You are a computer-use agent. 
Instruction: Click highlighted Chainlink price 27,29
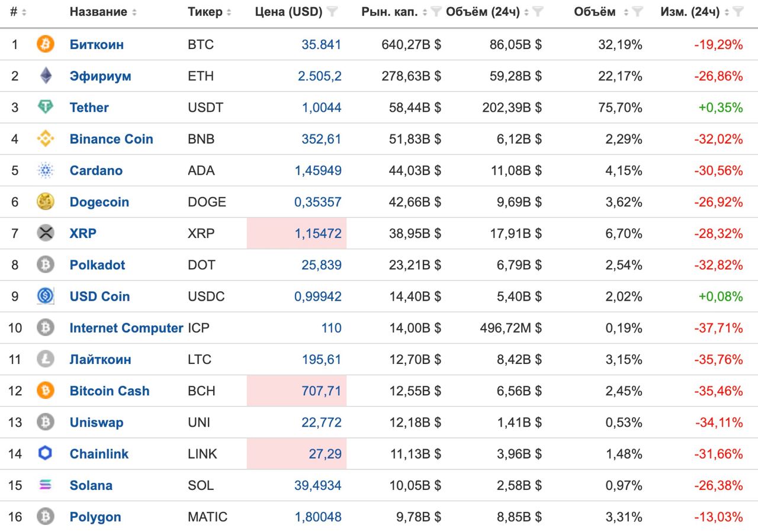point(325,453)
